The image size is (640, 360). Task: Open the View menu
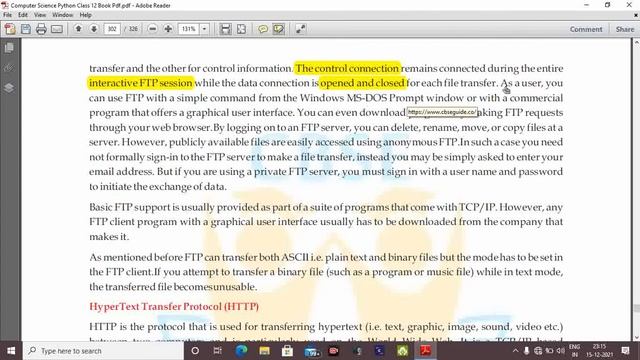click(x=40, y=15)
